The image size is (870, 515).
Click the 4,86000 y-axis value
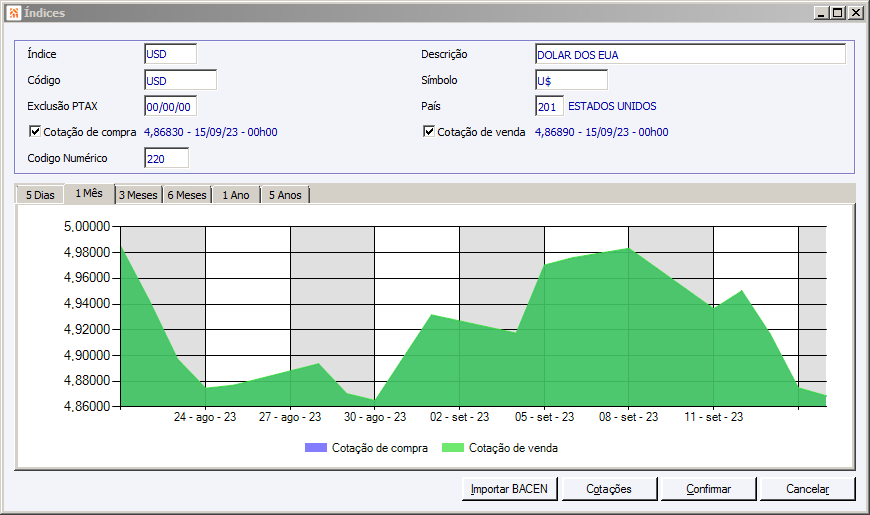coord(87,406)
